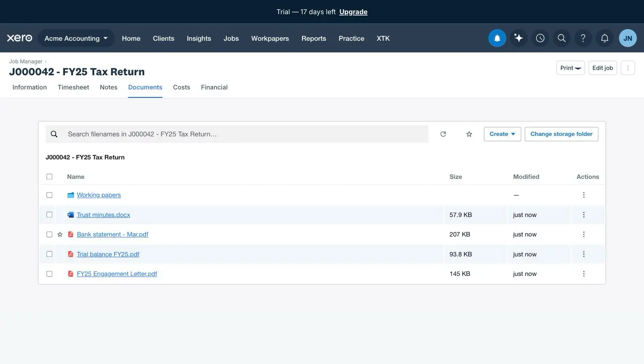Open the Create dropdown

click(502, 134)
